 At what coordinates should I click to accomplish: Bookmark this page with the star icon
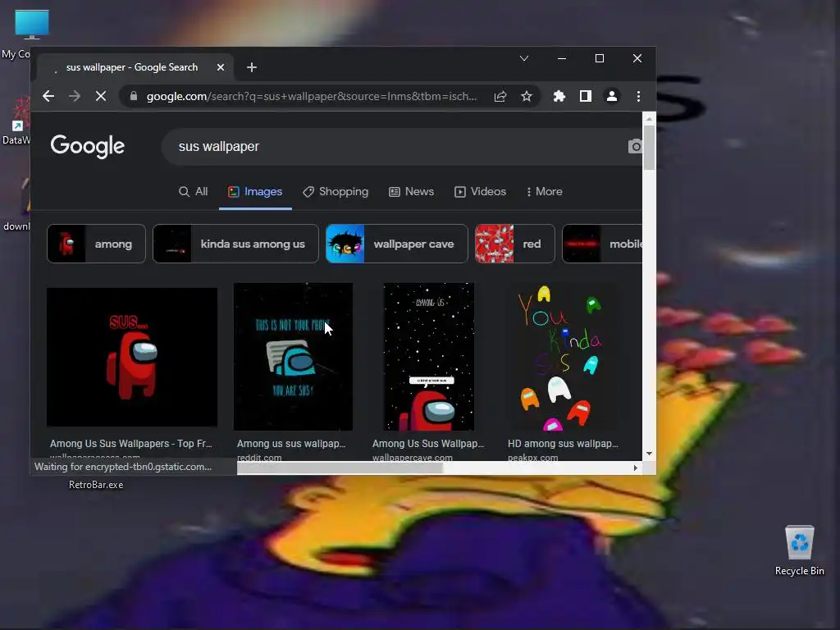[x=527, y=97]
